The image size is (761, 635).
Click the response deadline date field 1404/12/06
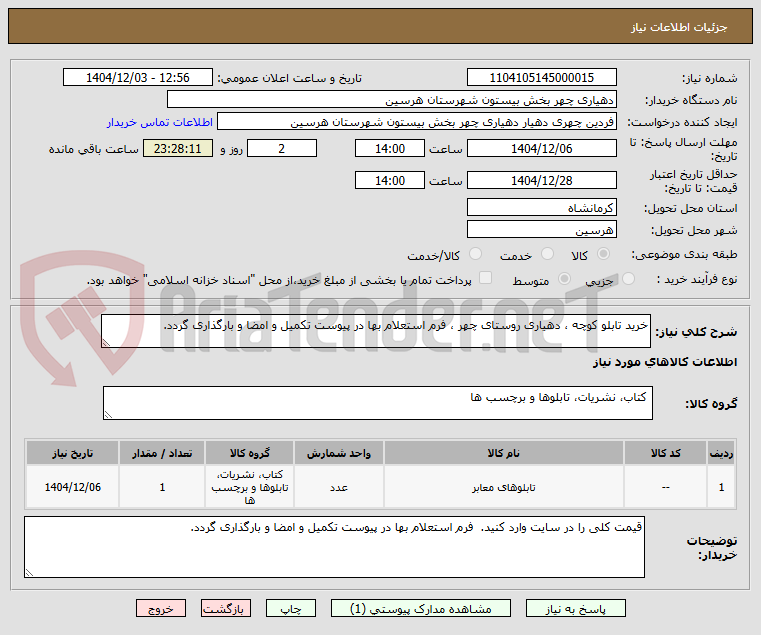(x=542, y=149)
